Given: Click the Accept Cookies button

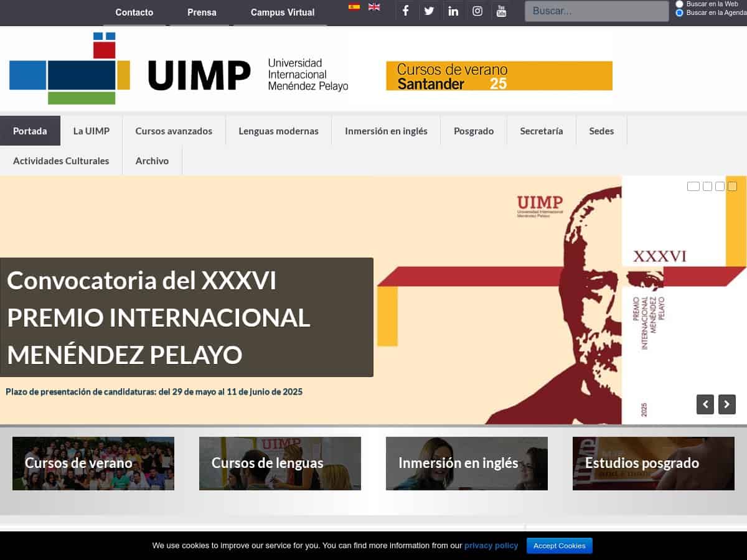Looking at the screenshot, I should [x=560, y=546].
